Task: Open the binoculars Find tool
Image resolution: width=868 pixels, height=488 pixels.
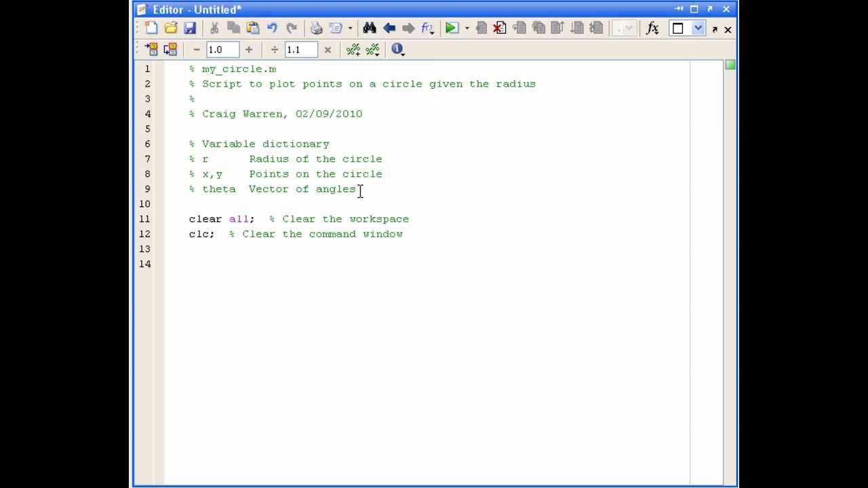Action: click(x=369, y=28)
